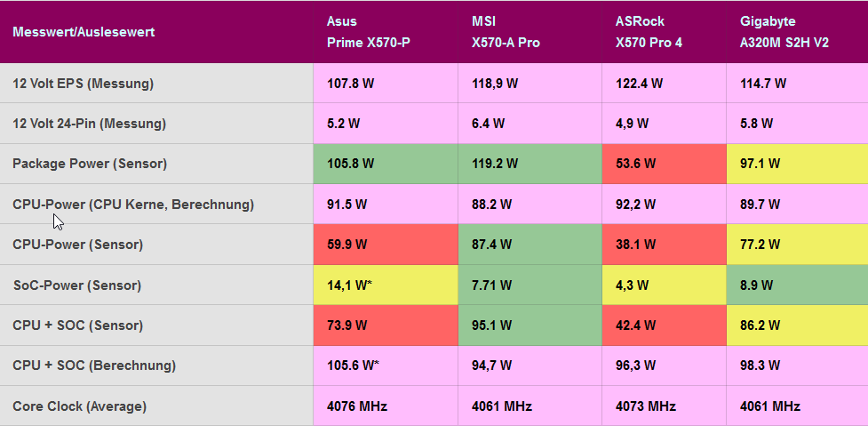Screen dimensions: 868x426
Task: Click the SoC-Power (Sensor) row label
Action: [77, 285]
